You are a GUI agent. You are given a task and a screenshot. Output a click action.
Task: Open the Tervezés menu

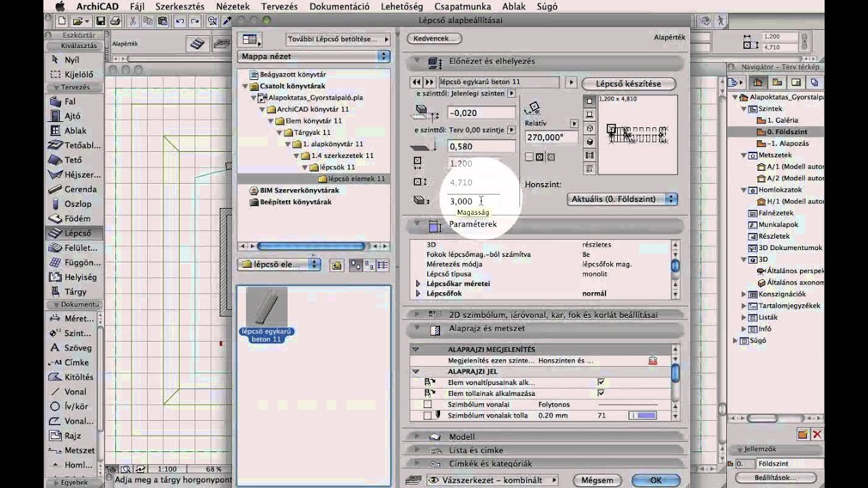point(279,6)
